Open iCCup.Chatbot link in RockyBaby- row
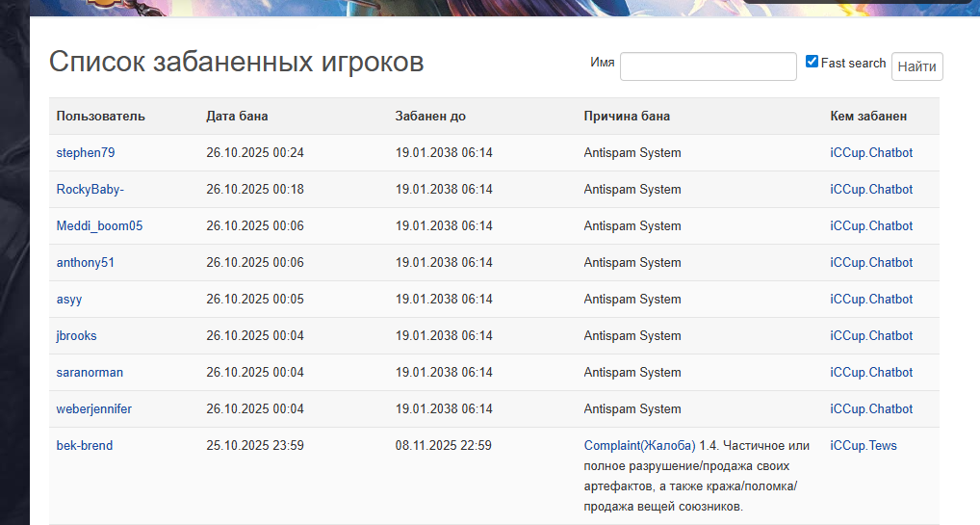 [x=871, y=190]
